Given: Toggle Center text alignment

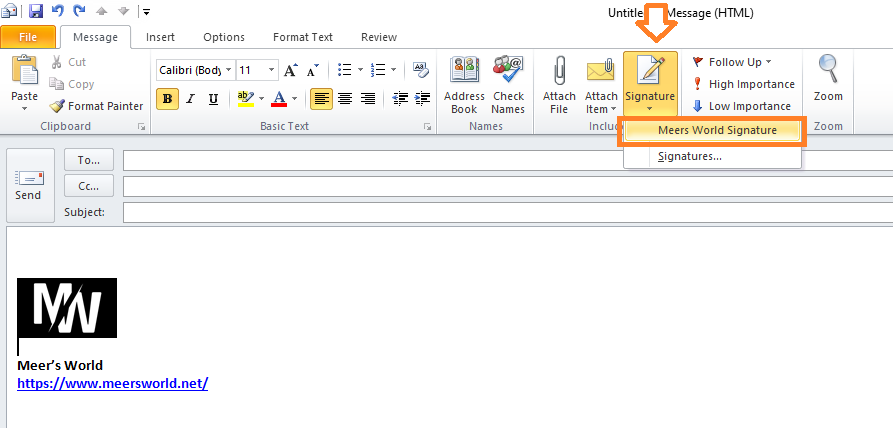Looking at the screenshot, I should [345, 99].
